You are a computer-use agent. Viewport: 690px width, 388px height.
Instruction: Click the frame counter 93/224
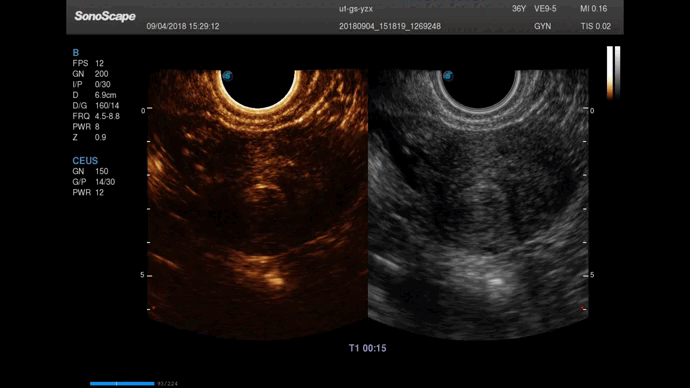(168, 384)
